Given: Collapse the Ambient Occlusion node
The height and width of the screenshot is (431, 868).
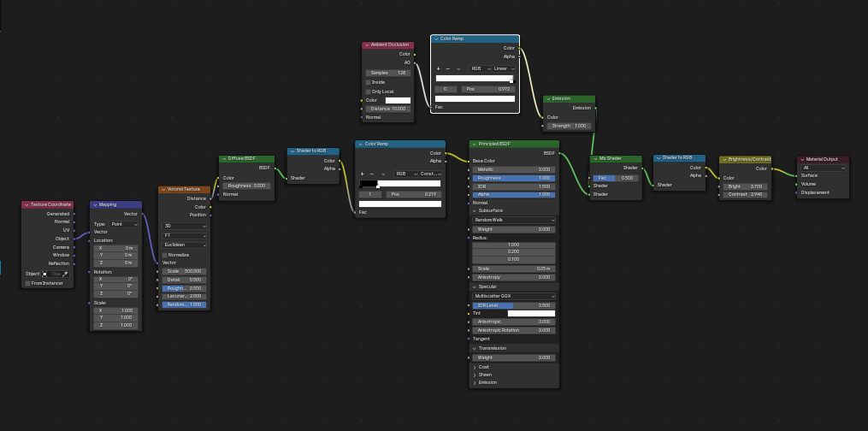Looking at the screenshot, I should click(x=367, y=44).
